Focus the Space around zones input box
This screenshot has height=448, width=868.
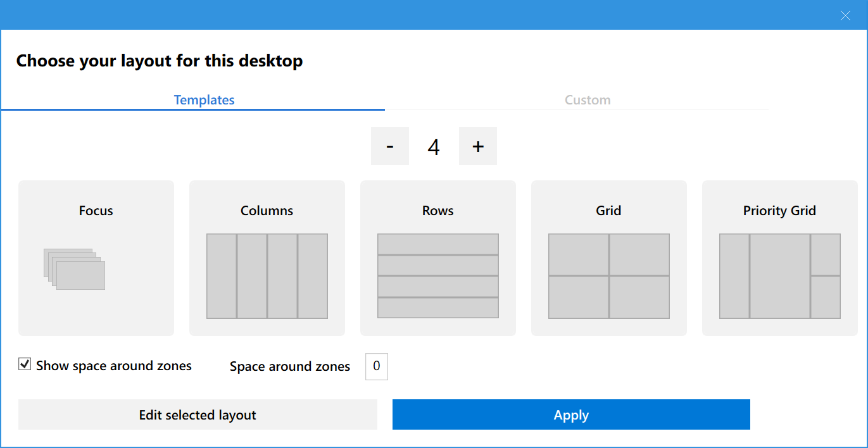[377, 366]
